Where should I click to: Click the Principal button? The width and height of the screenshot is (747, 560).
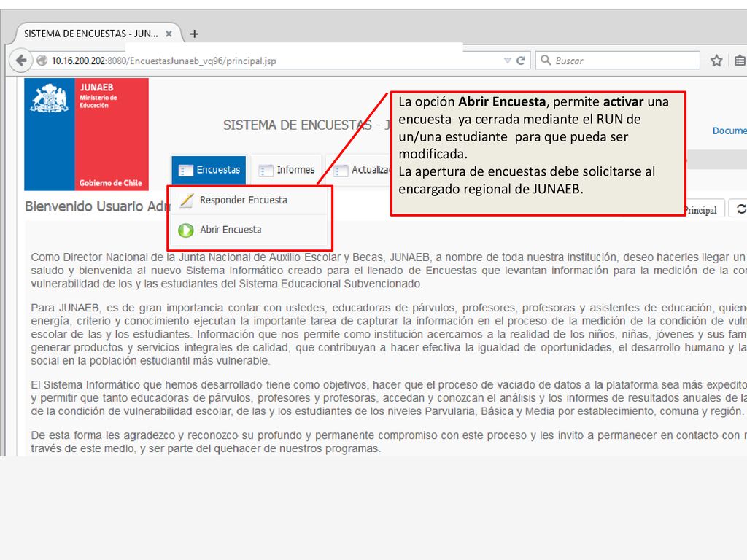point(704,210)
